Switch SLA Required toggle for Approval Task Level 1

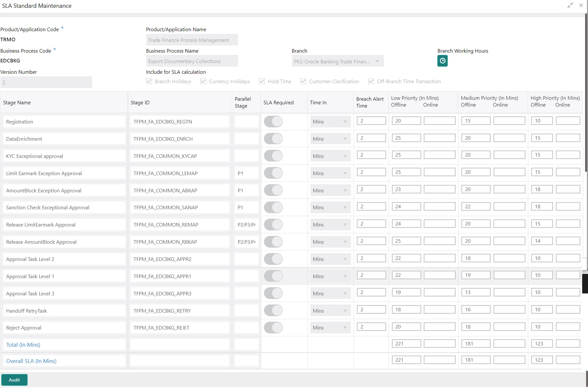273,276
